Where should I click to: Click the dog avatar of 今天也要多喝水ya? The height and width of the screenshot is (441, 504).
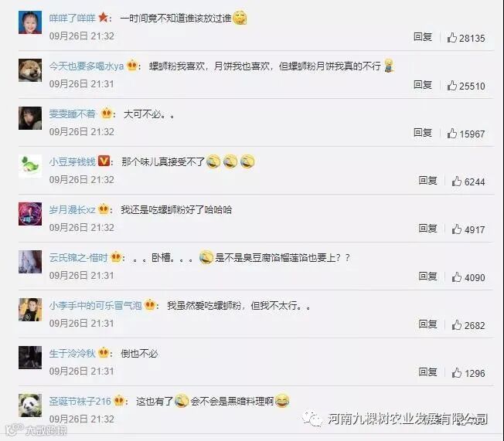point(30,70)
